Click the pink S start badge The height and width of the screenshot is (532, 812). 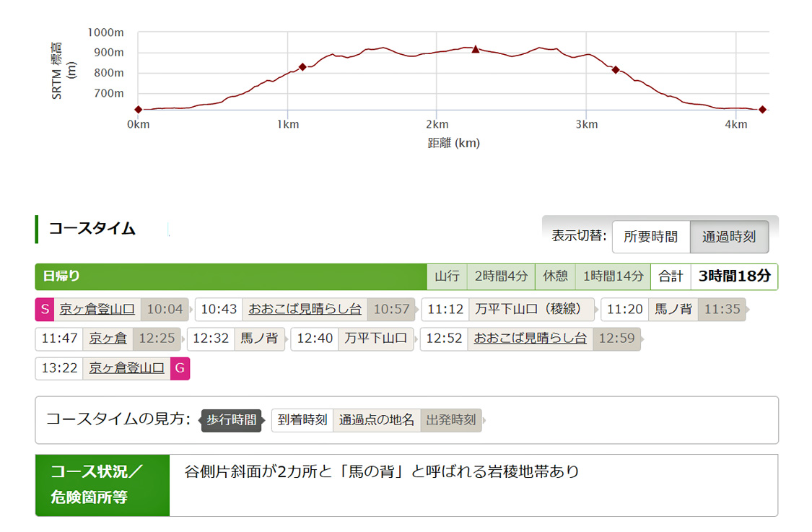tap(45, 310)
